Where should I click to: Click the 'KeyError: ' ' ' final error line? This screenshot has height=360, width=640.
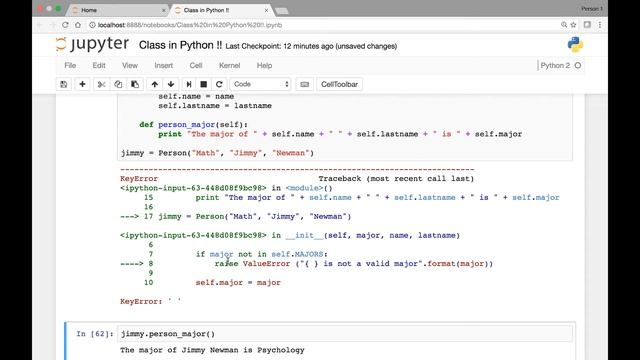[150, 302]
